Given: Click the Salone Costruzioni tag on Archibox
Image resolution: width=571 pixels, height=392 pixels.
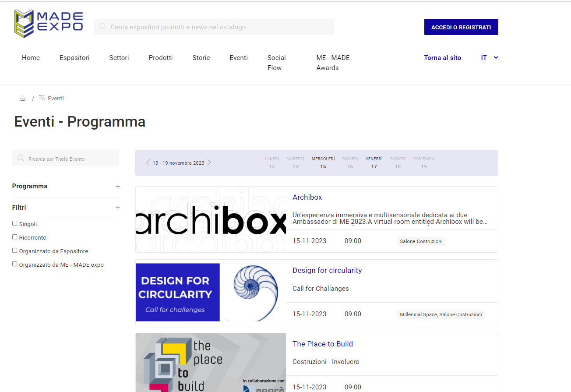Looking at the screenshot, I should tap(421, 241).
